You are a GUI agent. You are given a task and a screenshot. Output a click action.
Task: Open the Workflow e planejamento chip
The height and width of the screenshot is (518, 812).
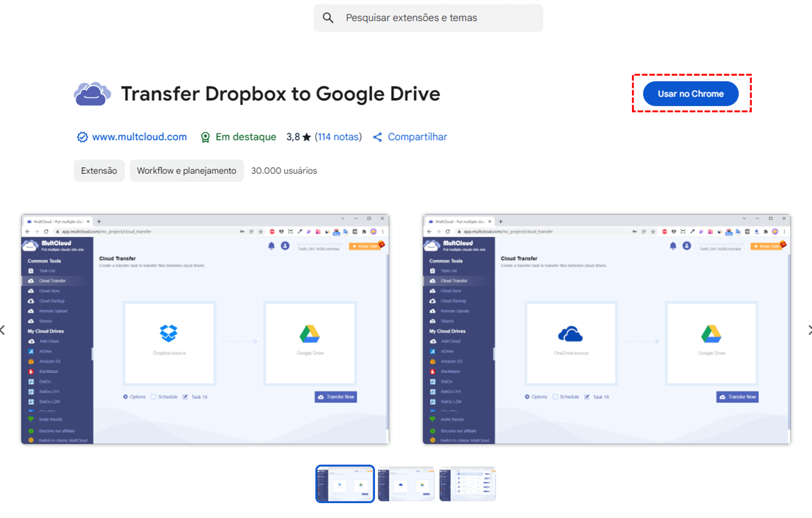(187, 171)
